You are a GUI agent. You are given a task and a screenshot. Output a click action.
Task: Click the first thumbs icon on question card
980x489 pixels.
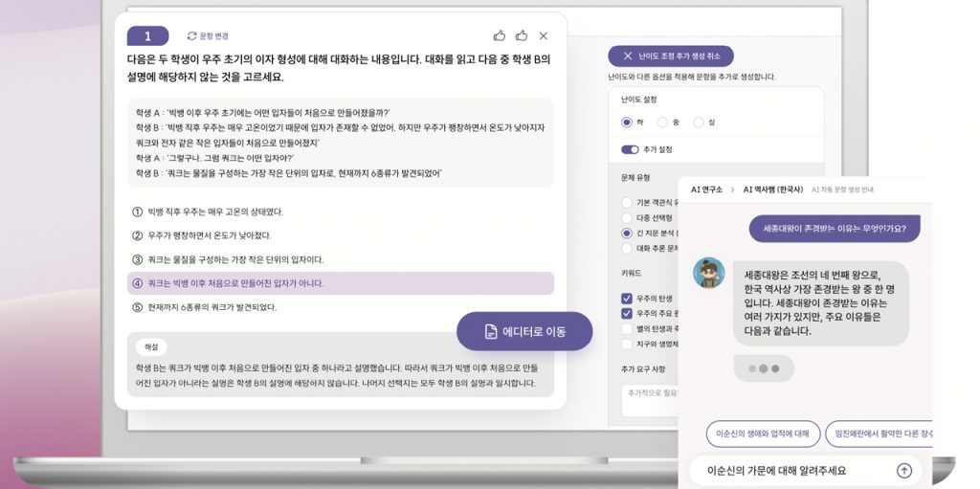click(499, 35)
